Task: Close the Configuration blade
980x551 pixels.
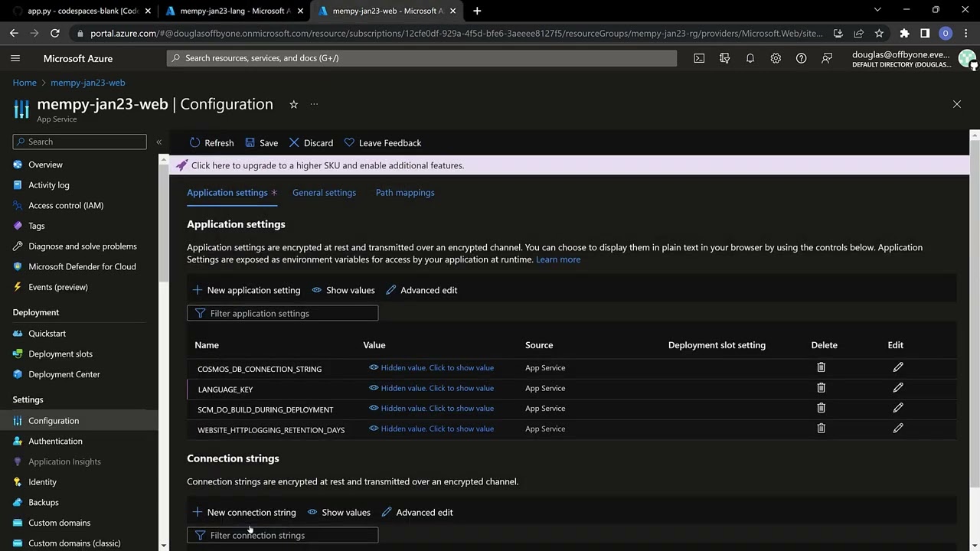Action: 956,104
